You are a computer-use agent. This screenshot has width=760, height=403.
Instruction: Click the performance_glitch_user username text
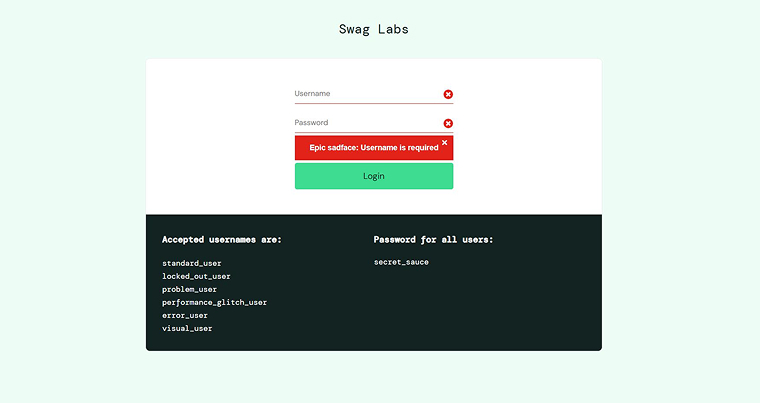click(214, 303)
